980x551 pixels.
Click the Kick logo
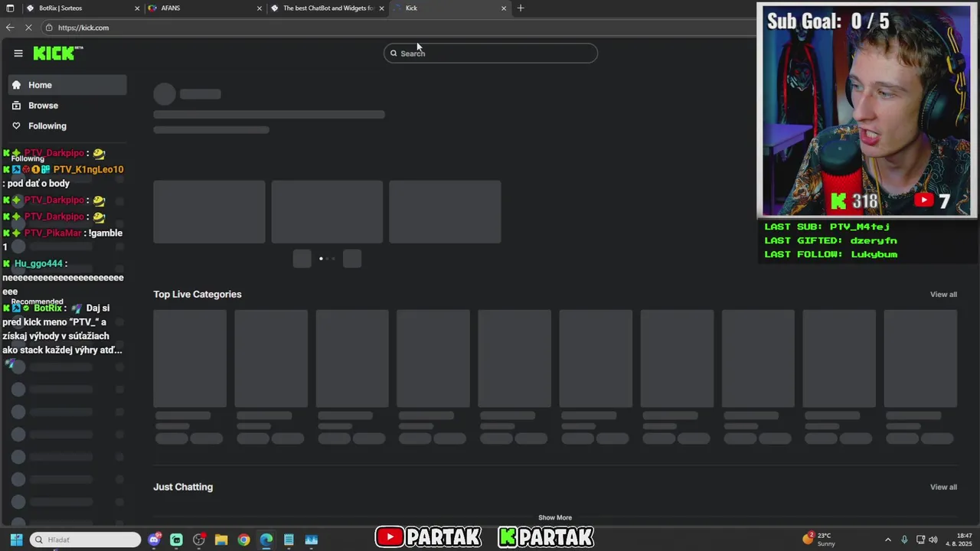(x=58, y=53)
